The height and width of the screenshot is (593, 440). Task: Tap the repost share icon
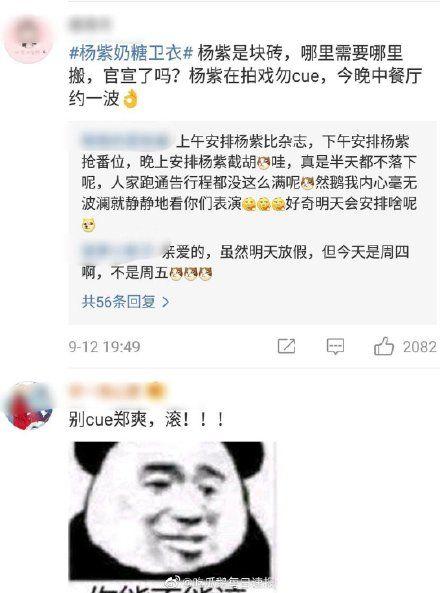pos(286,346)
